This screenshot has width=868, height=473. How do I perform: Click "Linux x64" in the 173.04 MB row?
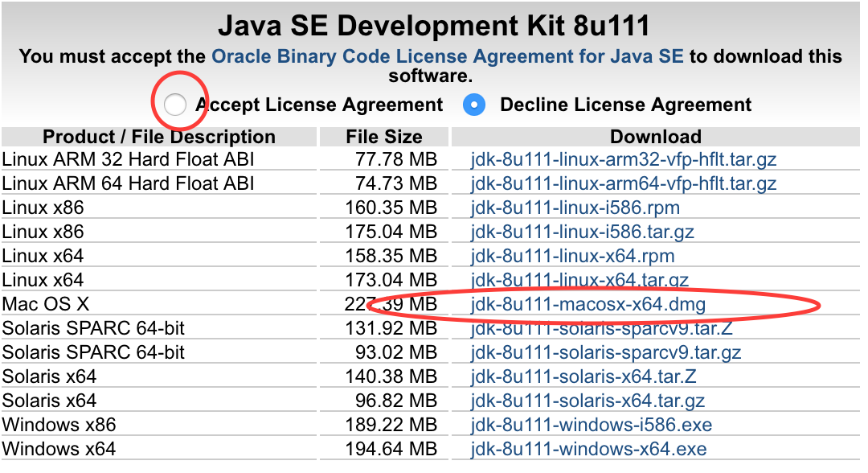click(43, 280)
